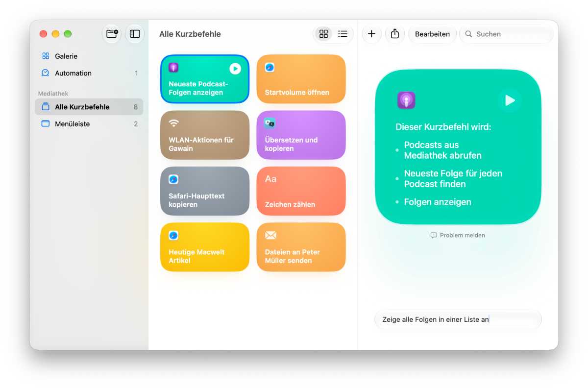Click the Aa icon on Zeichen zählen
This screenshot has height=389, width=588.
(270, 179)
